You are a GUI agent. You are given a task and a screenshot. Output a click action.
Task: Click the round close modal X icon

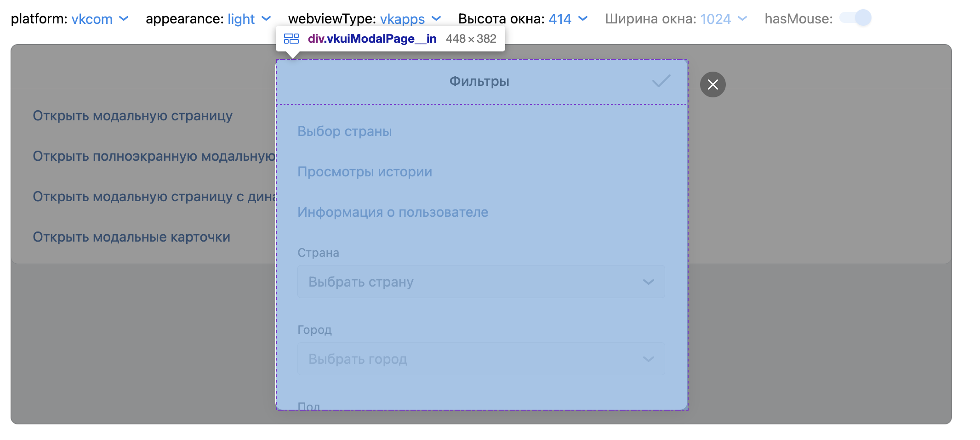pyautogui.click(x=712, y=85)
